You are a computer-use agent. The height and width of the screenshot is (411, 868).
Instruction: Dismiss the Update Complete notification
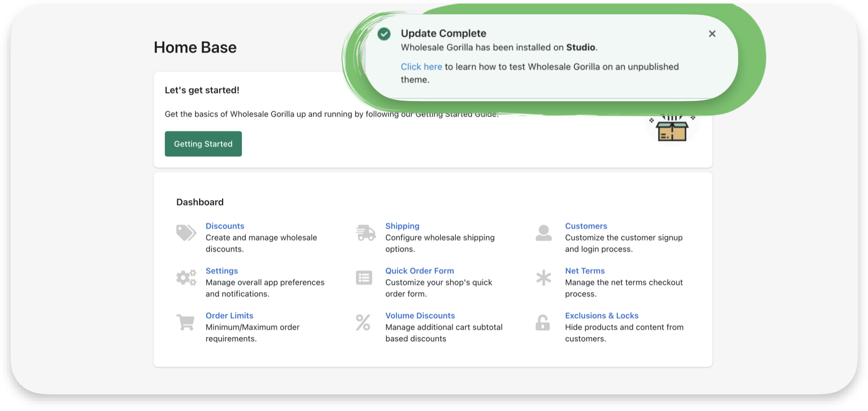coord(712,34)
